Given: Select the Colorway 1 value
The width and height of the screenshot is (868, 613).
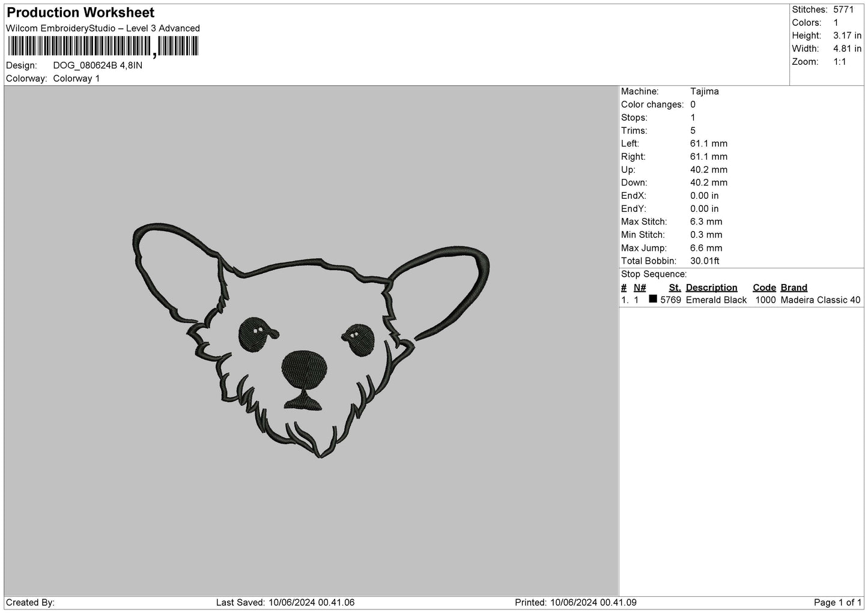Looking at the screenshot, I should click(76, 79).
